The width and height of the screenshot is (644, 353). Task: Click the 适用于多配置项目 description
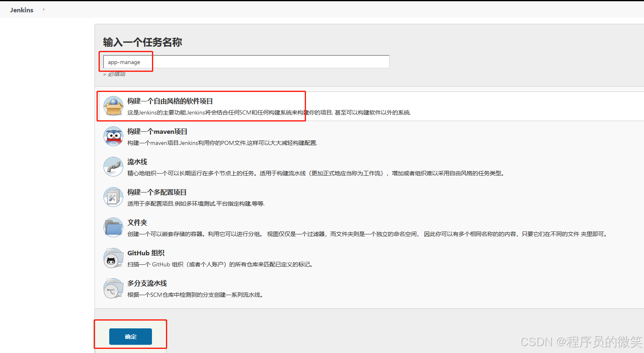[x=196, y=204]
